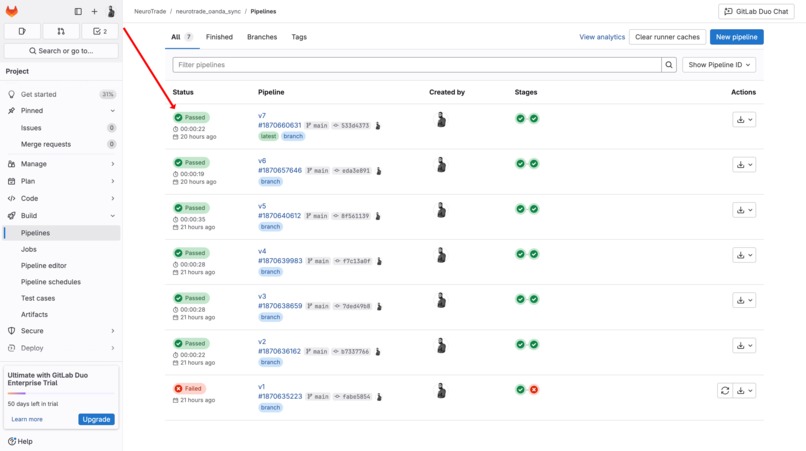Screen dimensions: 806x451
Task: Open pipeline #1870660631 link
Action: tap(280, 125)
